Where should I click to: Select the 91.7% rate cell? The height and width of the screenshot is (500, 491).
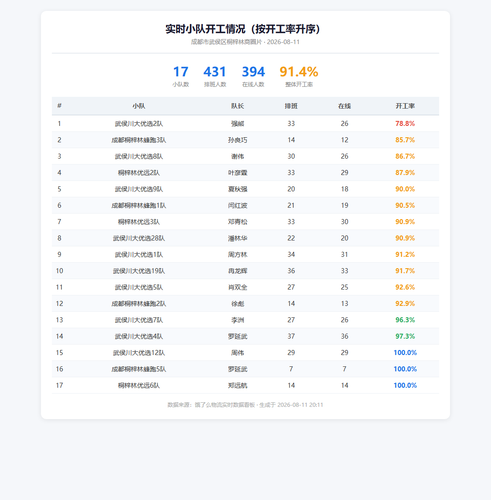pyautogui.click(x=405, y=271)
